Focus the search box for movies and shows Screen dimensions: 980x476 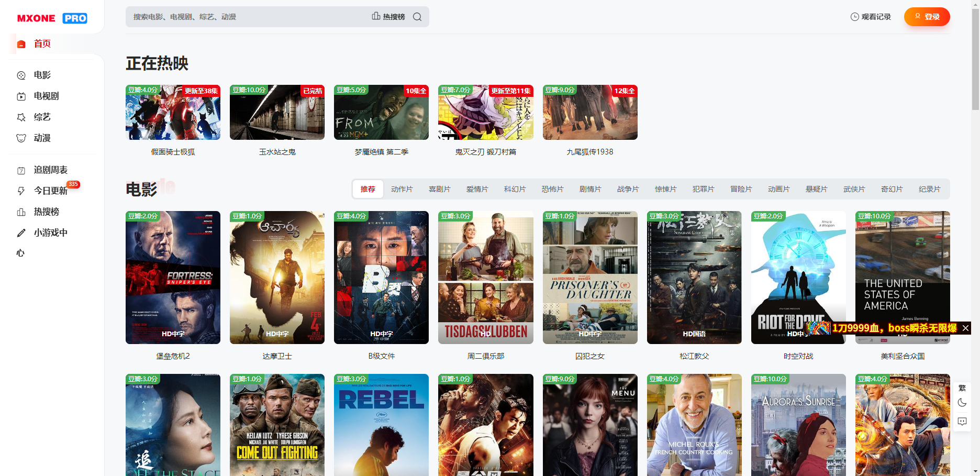246,17
